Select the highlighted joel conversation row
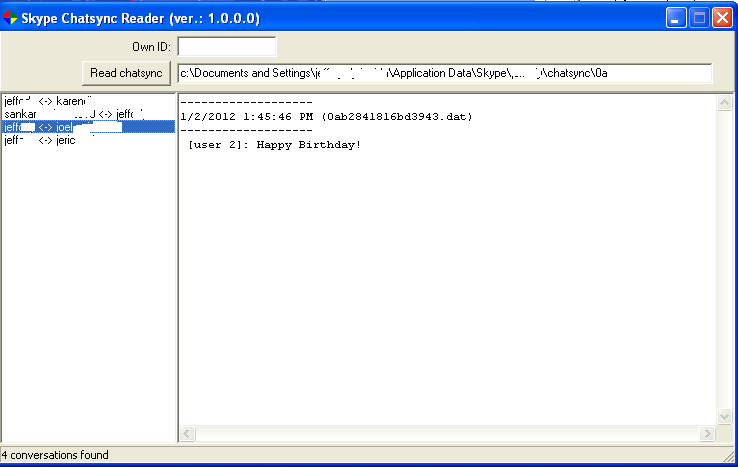The width and height of the screenshot is (738, 467). tap(88, 127)
